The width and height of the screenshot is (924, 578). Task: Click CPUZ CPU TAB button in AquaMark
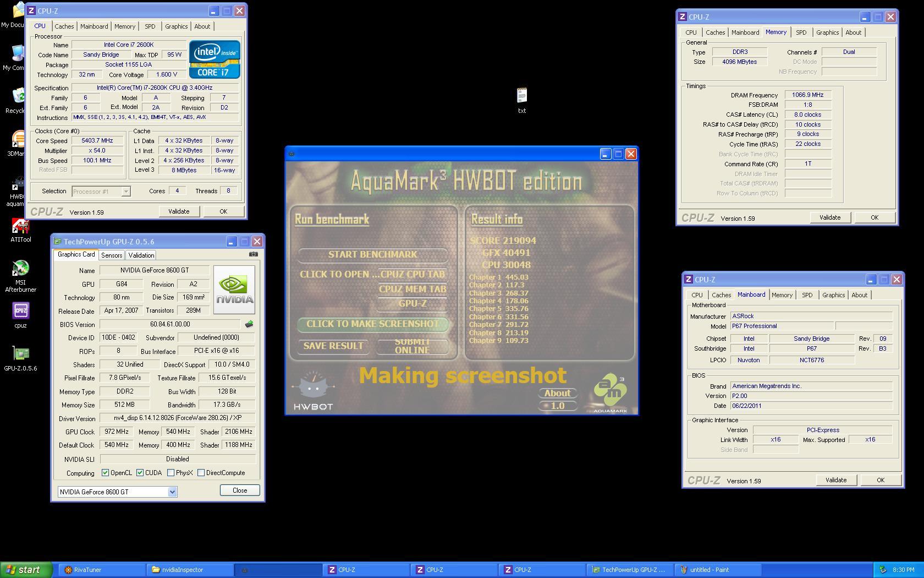pyautogui.click(x=413, y=274)
